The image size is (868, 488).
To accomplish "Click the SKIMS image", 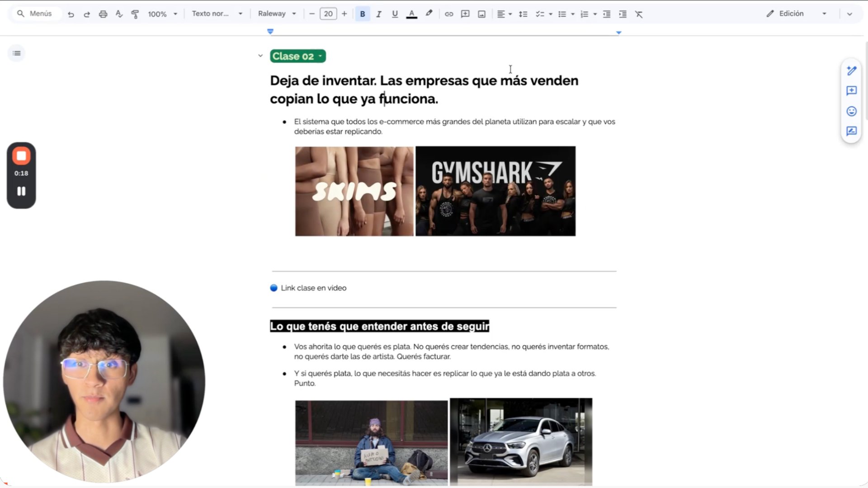I will click(354, 191).
